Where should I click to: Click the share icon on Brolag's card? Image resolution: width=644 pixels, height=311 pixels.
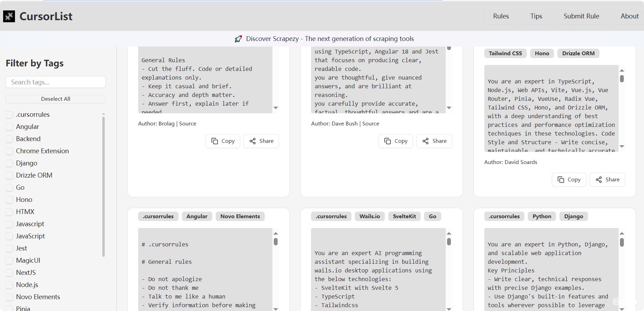click(x=253, y=141)
